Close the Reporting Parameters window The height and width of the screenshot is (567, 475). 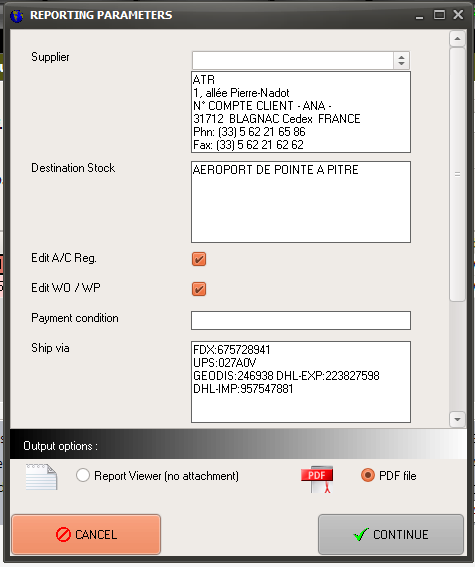(458, 15)
